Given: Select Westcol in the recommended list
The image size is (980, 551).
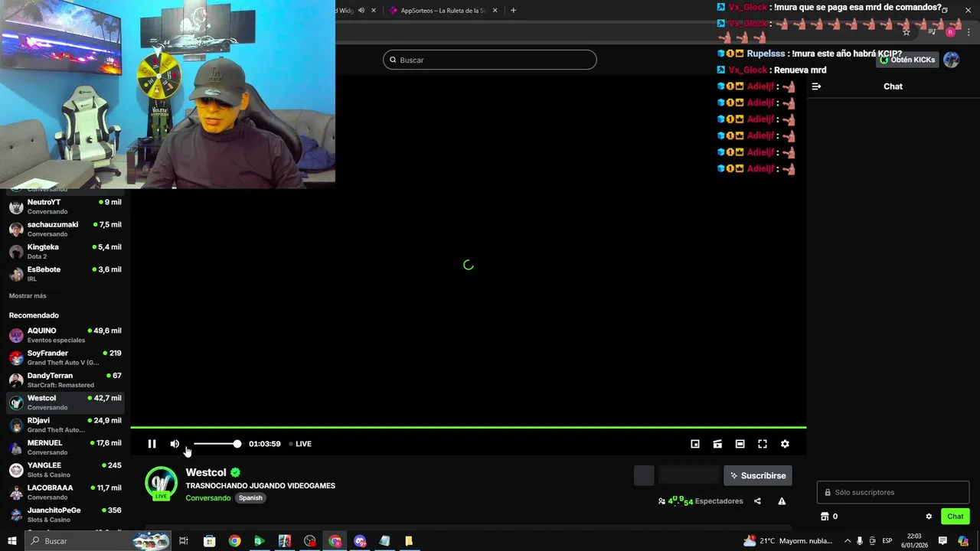Looking at the screenshot, I should (x=65, y=403).
